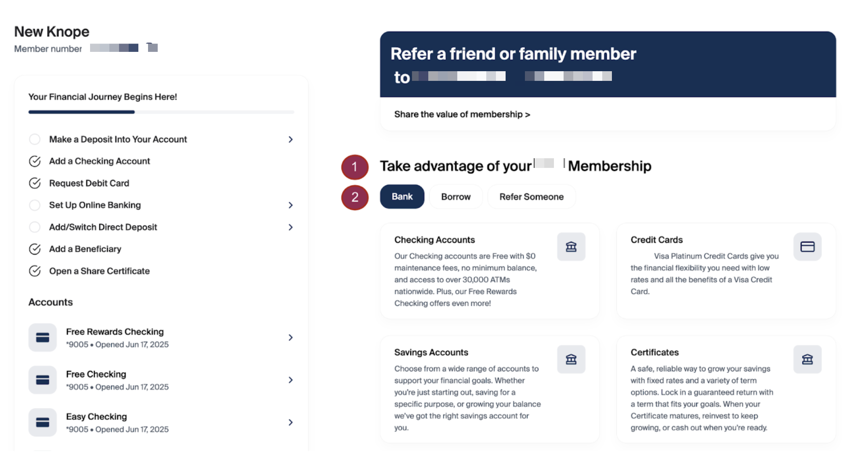
Task: Click the copy icon beside member number
Action: pyautogui.click(x=152, y=47)
